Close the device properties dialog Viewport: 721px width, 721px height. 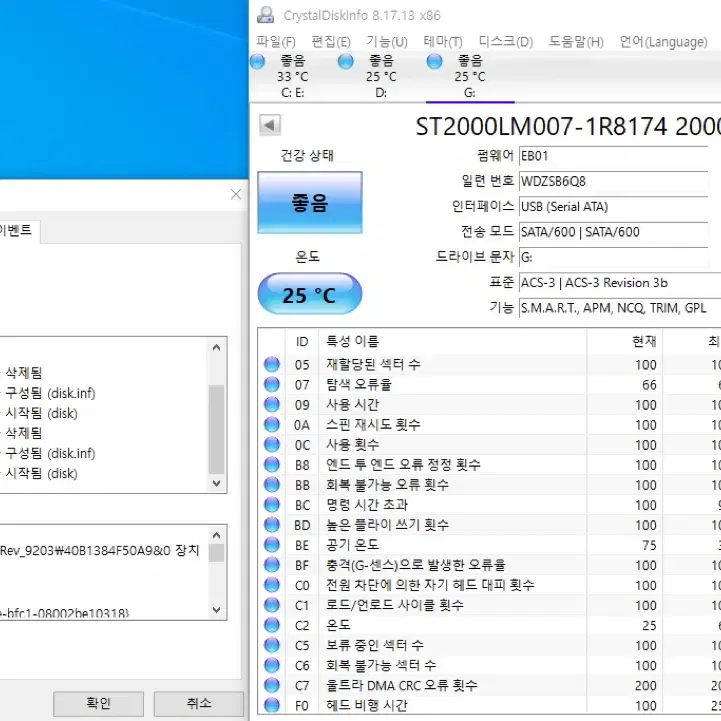(x=236, y=195)
